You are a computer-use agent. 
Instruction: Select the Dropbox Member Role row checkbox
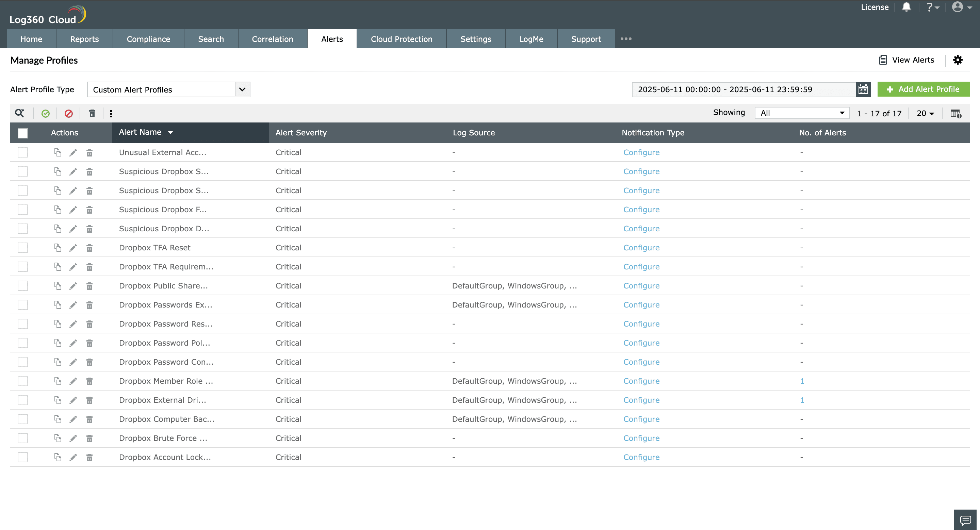[23, 381]
